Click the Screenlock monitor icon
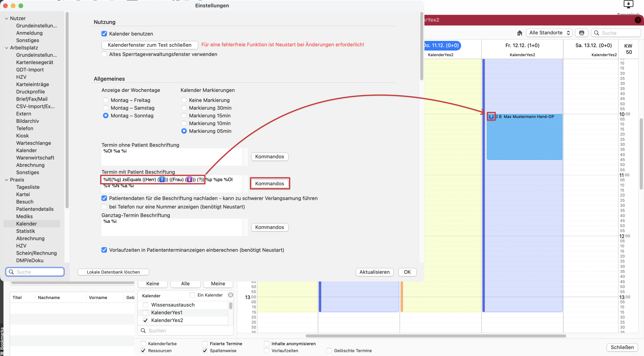This screenshot has width=644, height=356. coord(628,4)
